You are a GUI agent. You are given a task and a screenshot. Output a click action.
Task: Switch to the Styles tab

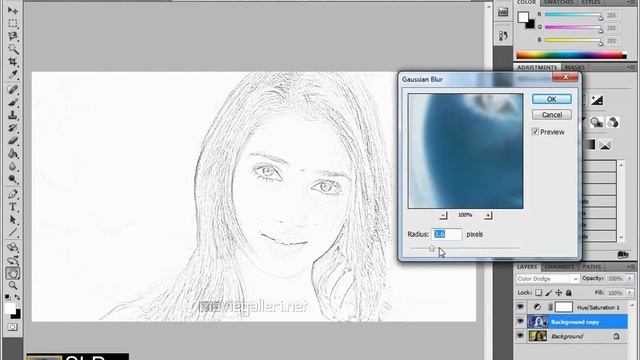(x=591, y=2)
